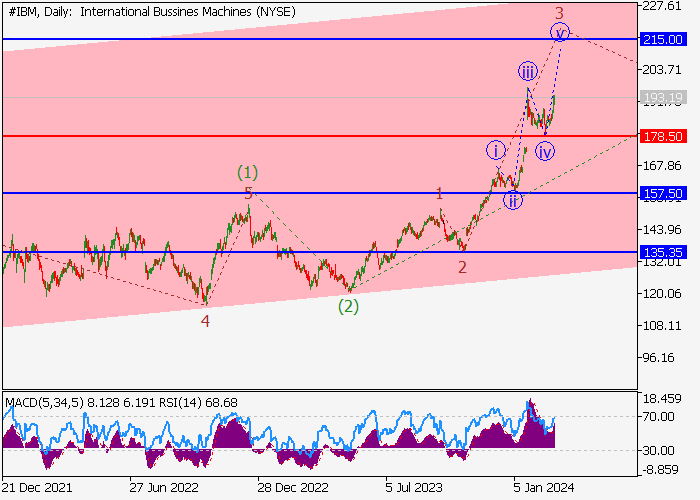Click the 157.50 price level label
This screenshot has width=700, height=500.
coord(663,193)
